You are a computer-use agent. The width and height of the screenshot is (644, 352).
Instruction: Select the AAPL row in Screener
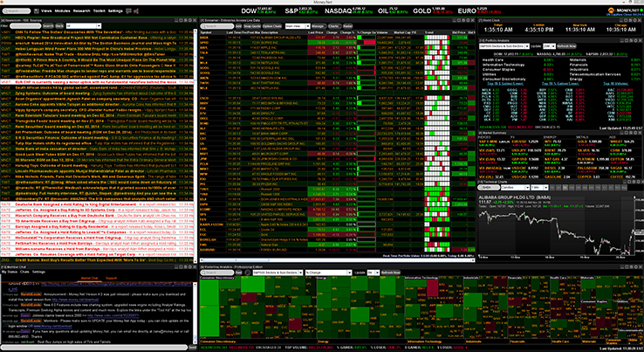(337, 47)
